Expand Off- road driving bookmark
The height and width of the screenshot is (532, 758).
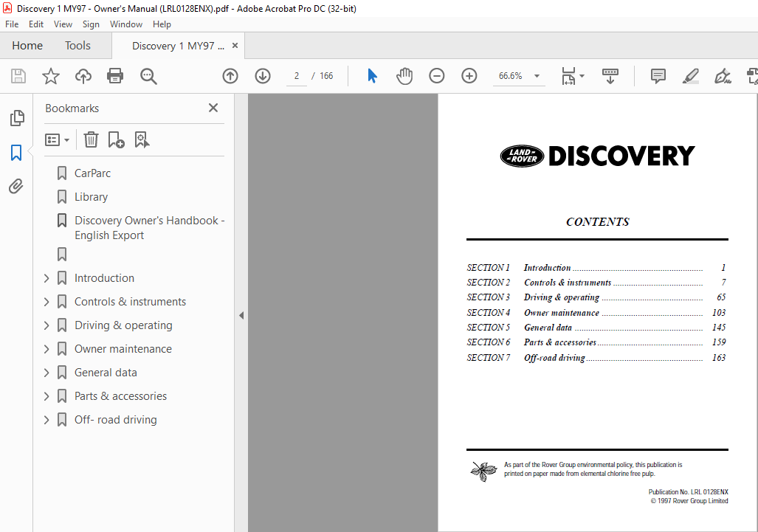(46, 420)
